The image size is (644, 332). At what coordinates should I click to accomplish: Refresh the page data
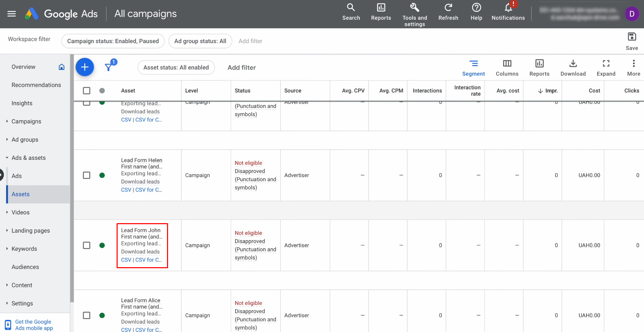coord(448,12)
